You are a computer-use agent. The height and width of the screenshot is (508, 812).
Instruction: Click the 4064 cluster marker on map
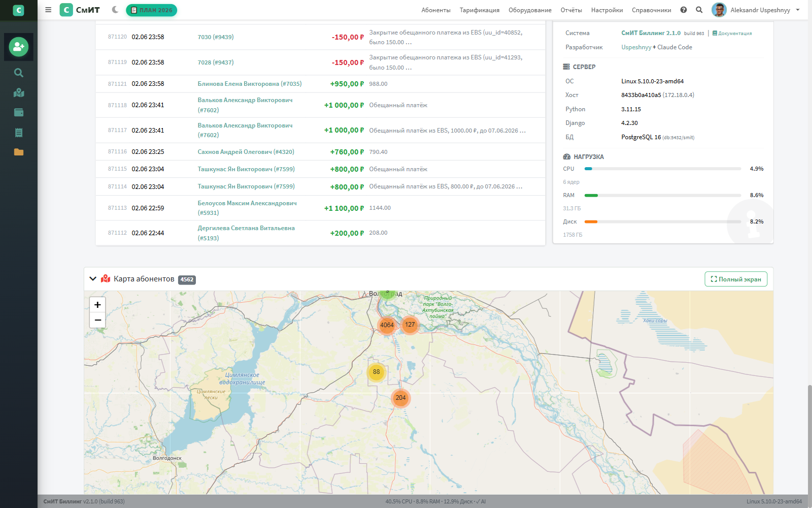(x=387, y=325)
